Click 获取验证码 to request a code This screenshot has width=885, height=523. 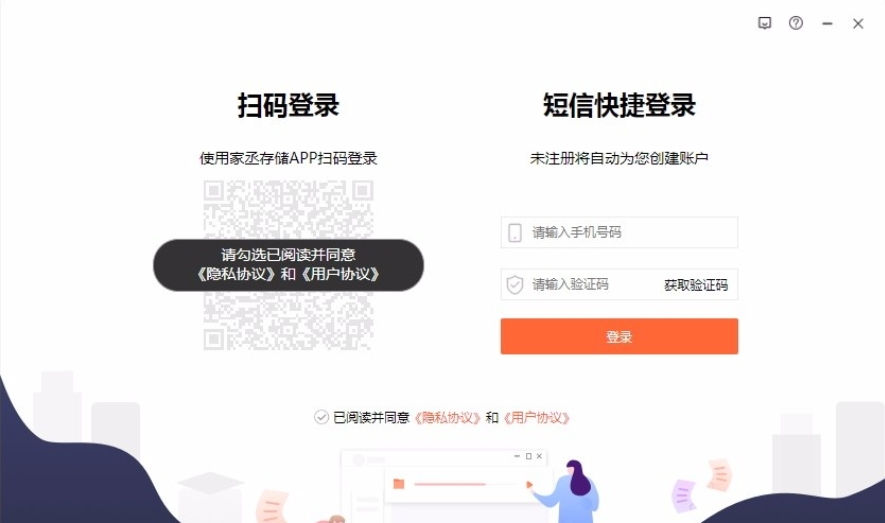(x=696, y=285)
